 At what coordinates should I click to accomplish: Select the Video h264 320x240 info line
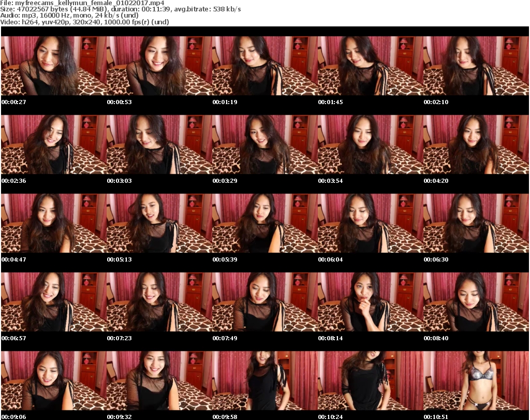[x=84, y=22]
